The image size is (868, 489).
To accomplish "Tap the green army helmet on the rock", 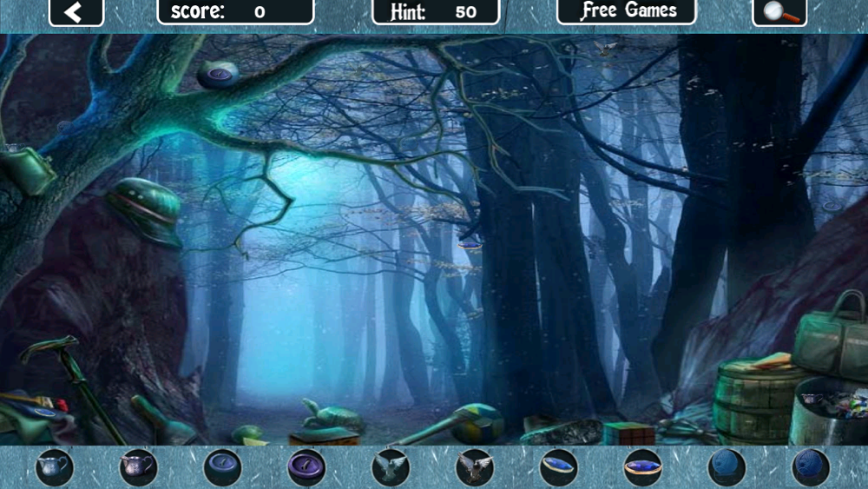I will coord(146,210).
